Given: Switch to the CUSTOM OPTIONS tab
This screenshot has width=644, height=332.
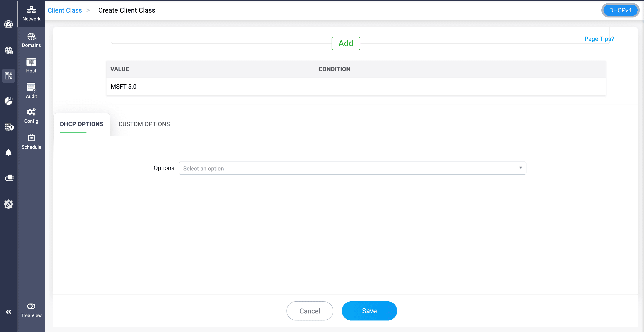Looking at the screenshot, I should 144,124.
